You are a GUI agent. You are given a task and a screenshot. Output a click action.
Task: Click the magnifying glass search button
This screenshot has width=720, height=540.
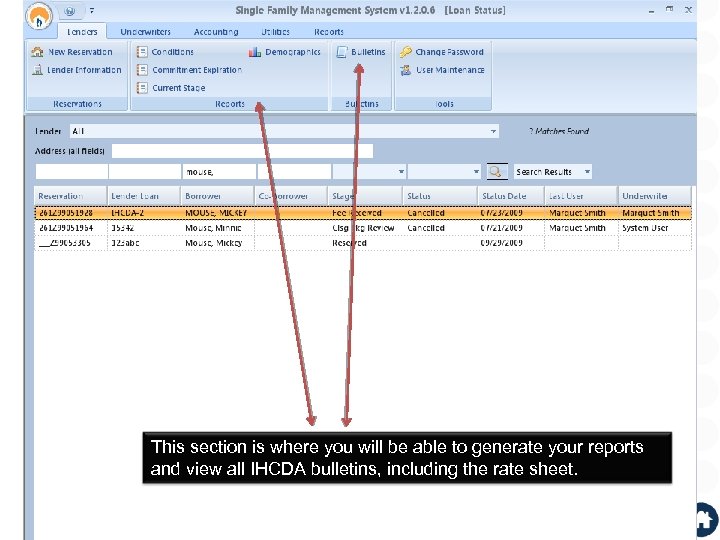(497, 172)
